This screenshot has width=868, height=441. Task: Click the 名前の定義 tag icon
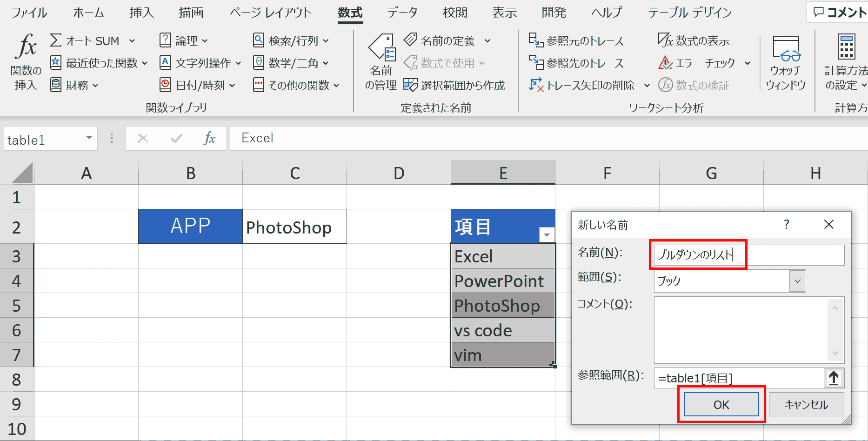[410, 40]
